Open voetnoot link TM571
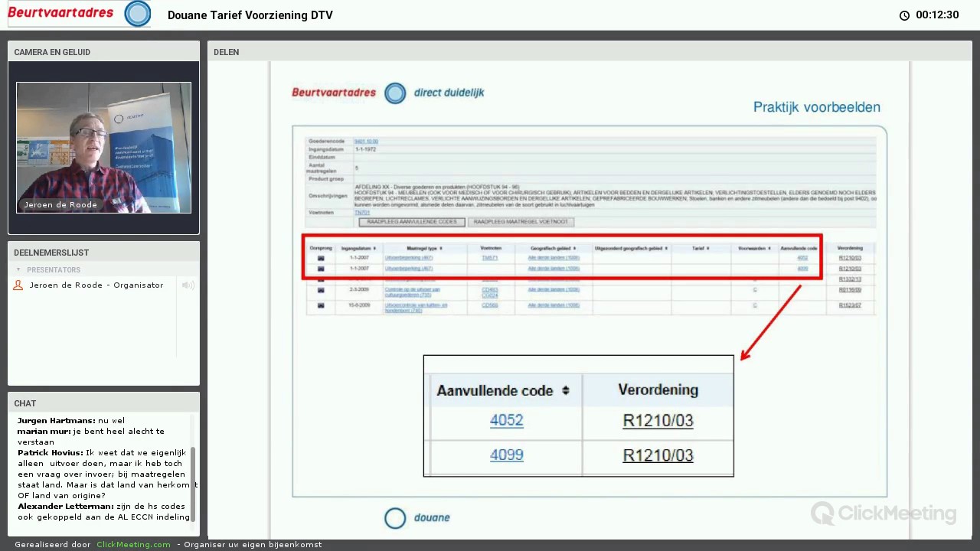Screen dimensions: 980x551 coord(490,259)
